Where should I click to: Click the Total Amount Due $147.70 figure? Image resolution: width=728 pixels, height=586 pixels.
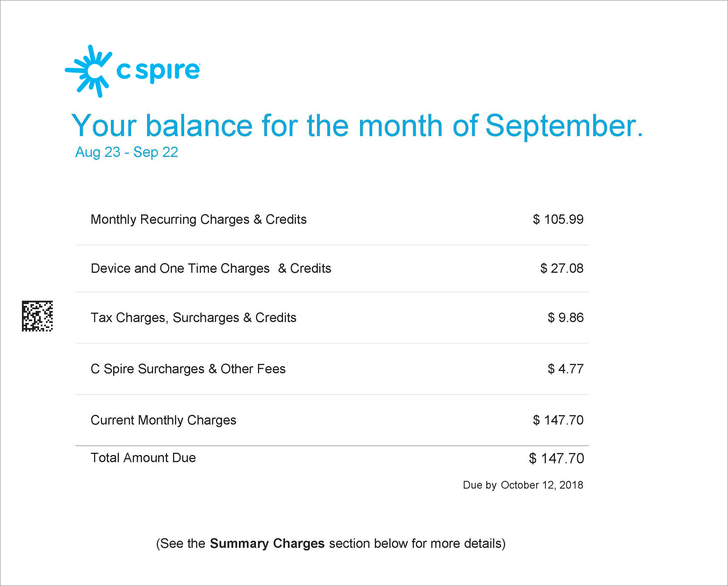coord(556,458)
